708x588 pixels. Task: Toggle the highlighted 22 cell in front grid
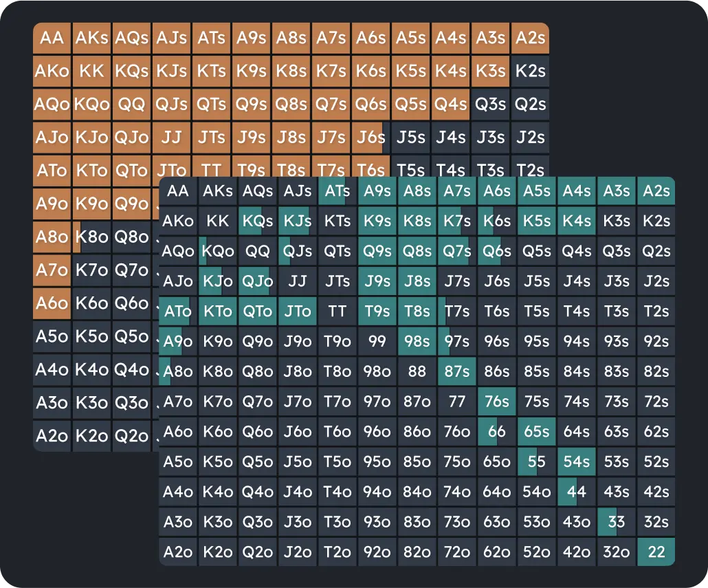tap(655, 551)
